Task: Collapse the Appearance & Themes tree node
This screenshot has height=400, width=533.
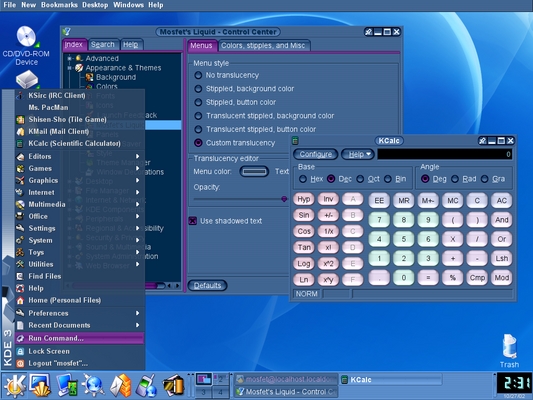Action: click(x=69, y=68)
